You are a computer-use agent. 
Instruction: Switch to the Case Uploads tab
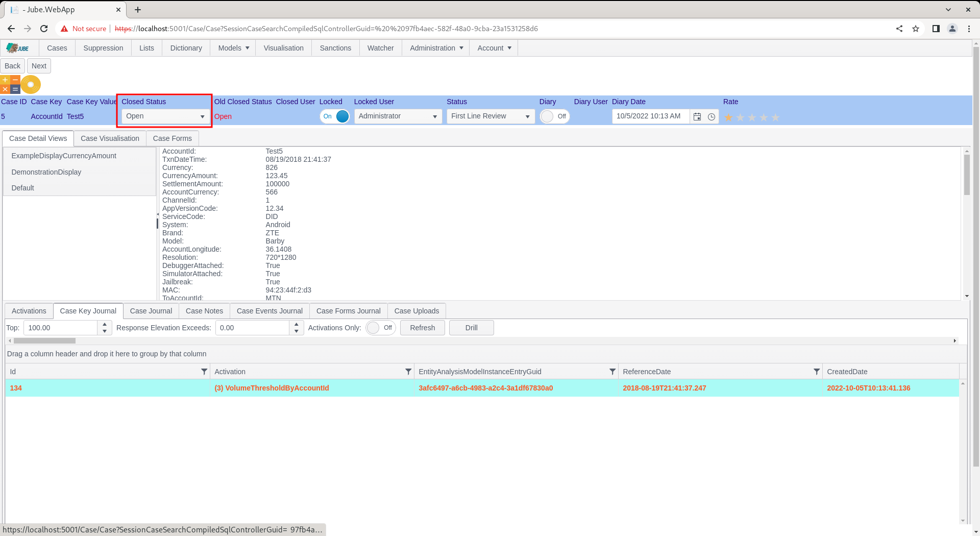point(416,311)
